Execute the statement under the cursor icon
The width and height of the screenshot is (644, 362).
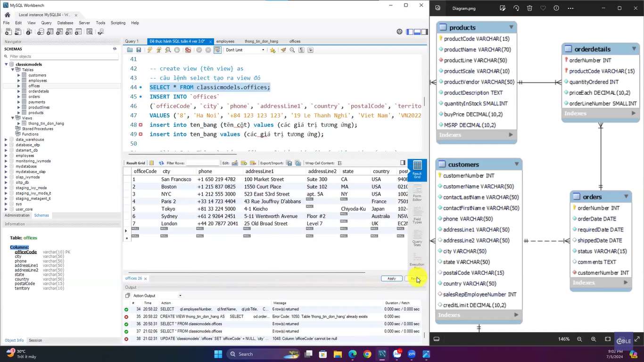click(x=159, y=50)
